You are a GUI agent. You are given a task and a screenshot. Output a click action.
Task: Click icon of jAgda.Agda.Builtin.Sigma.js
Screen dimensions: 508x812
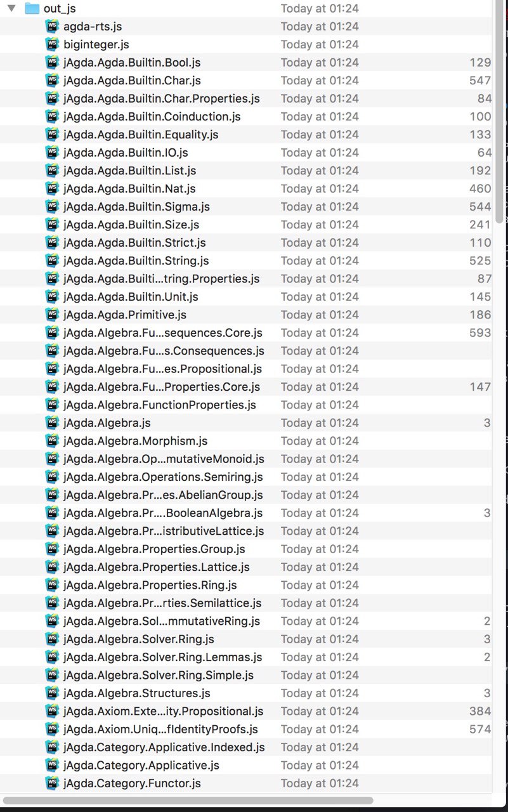52,207
